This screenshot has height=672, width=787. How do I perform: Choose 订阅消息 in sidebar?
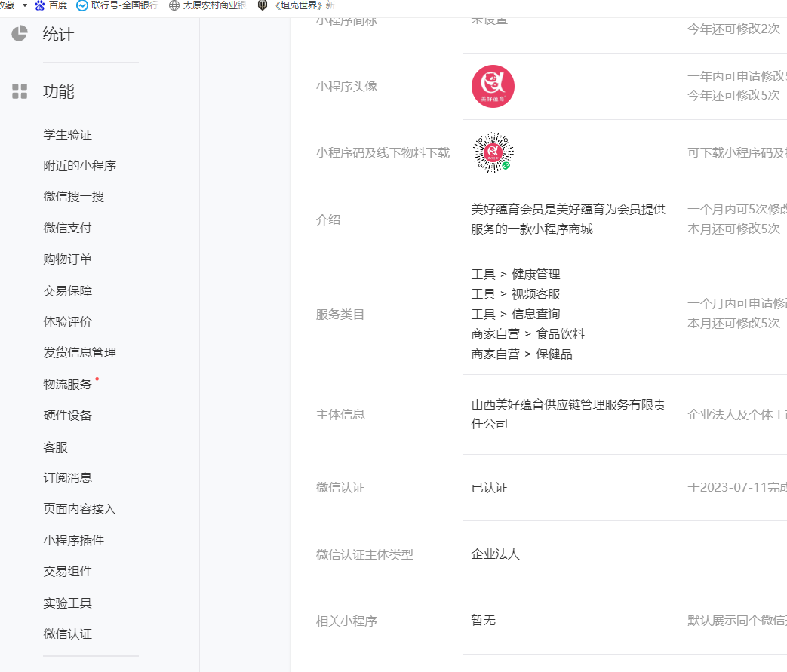pyautogui.click(x=68, y=477)
